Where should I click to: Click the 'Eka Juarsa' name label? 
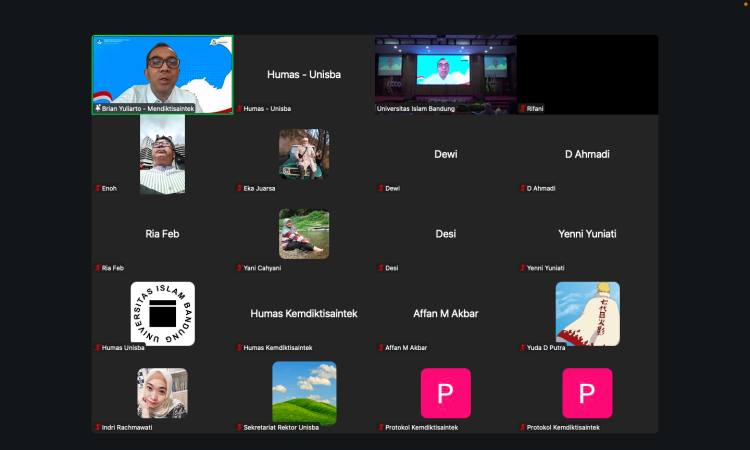click(x=259, y=188)
